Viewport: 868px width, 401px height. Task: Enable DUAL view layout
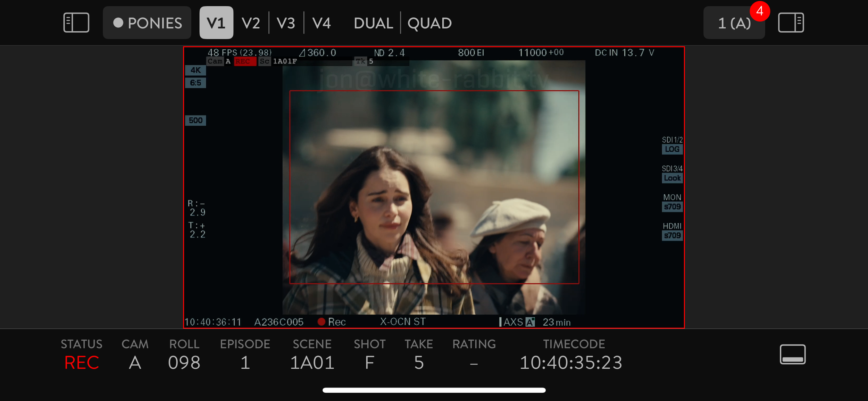tap(373, 23)
